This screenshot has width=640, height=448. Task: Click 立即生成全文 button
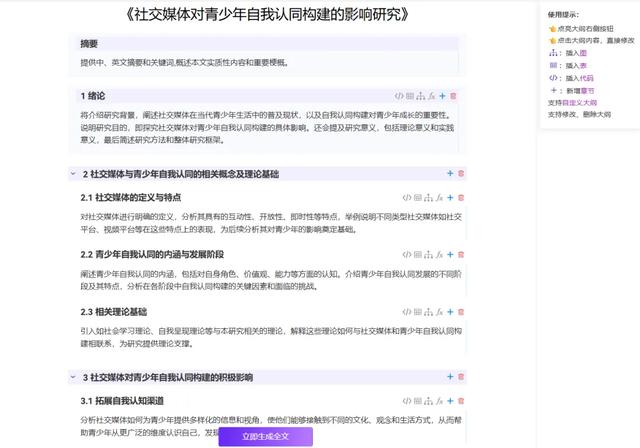[x=266, y=437]
